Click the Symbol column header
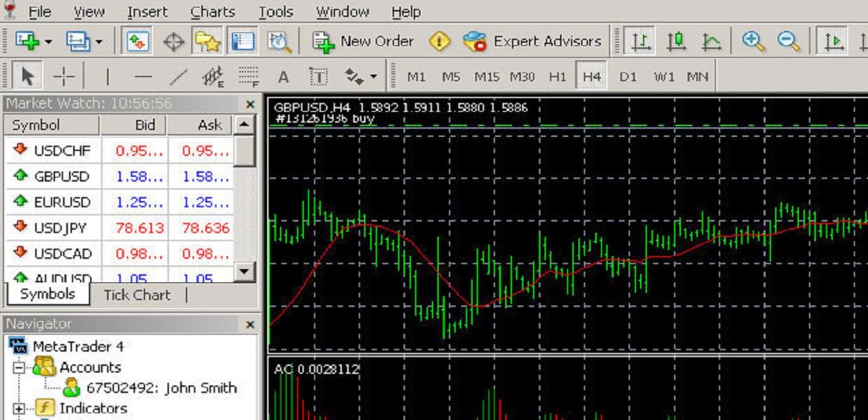Viewport: 868px width, 420px height. click(53, 125)
